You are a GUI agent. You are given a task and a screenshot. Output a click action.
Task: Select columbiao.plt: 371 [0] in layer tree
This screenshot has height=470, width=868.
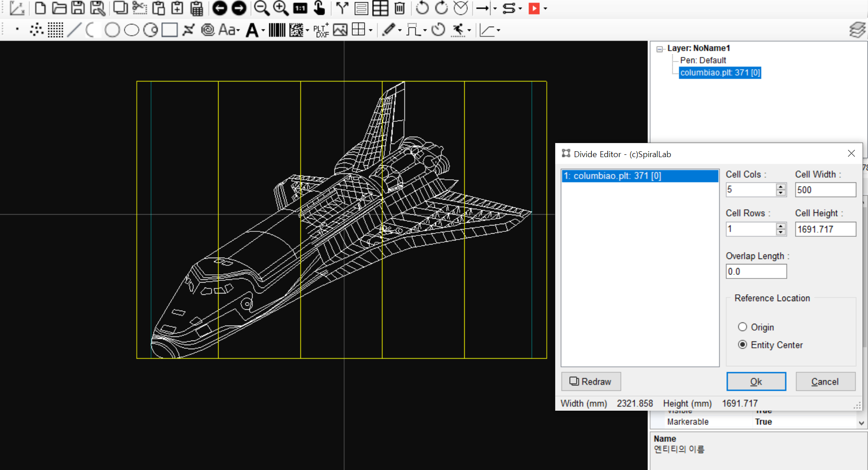pyautogui.click(x=720, y=72)
